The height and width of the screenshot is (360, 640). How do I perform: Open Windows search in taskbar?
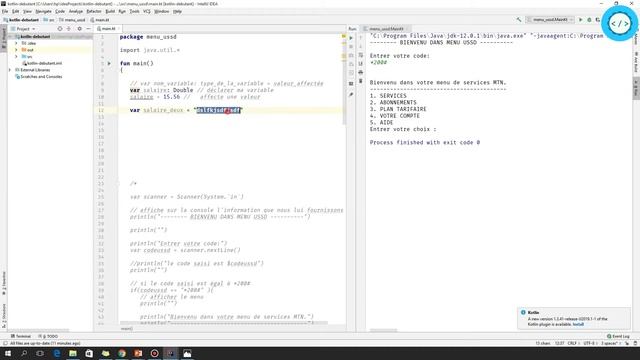[24, 353]
